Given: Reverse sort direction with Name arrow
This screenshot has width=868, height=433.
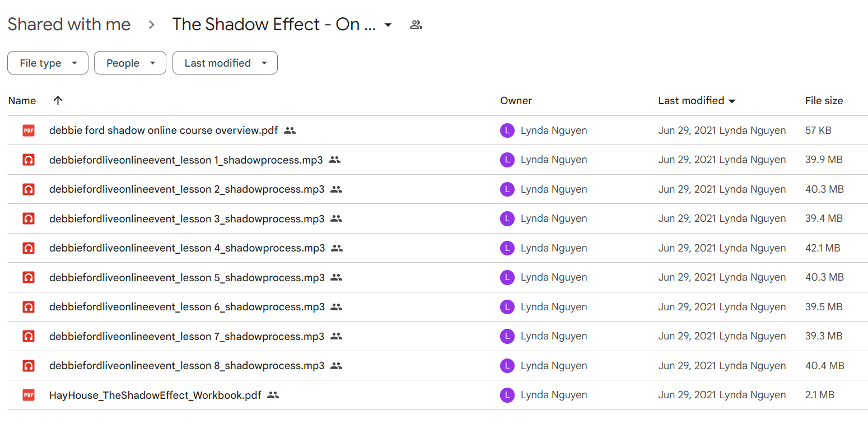Looking at the screenshot, I should click(x=58, y=100).
